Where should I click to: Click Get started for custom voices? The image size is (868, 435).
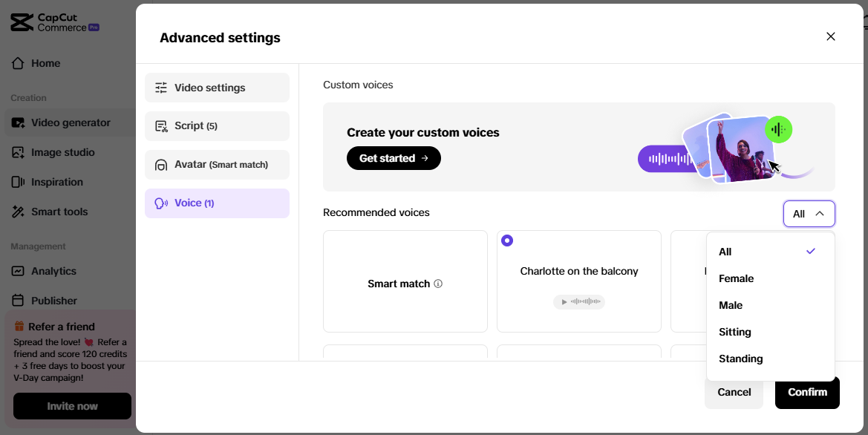[x=394, y=158]
